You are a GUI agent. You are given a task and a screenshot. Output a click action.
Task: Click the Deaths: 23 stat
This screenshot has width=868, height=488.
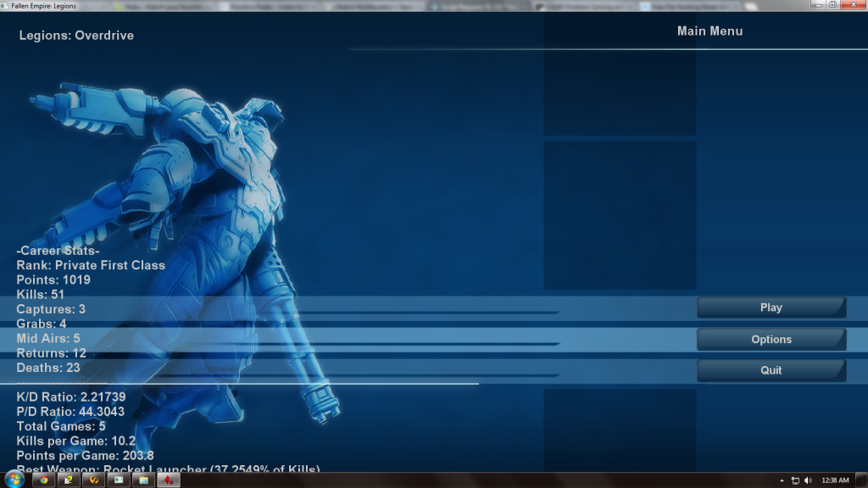pyautogui.click(x=48, y=368)
